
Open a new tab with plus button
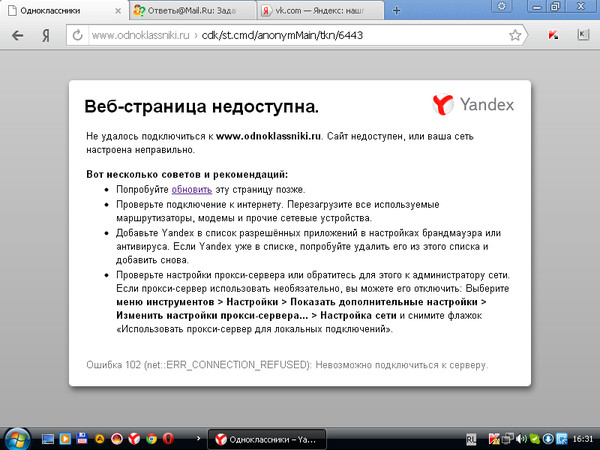pos(396,10)
